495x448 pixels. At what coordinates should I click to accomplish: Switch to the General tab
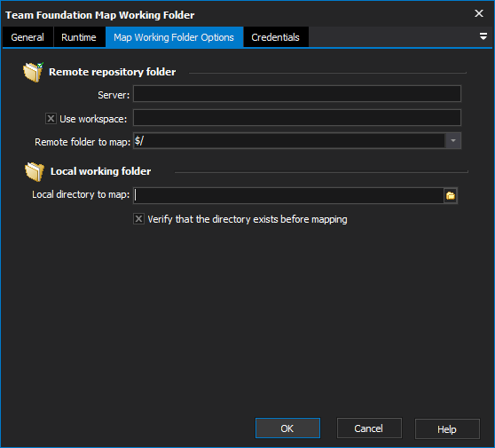pyautogui.click(x=27, y=37)
